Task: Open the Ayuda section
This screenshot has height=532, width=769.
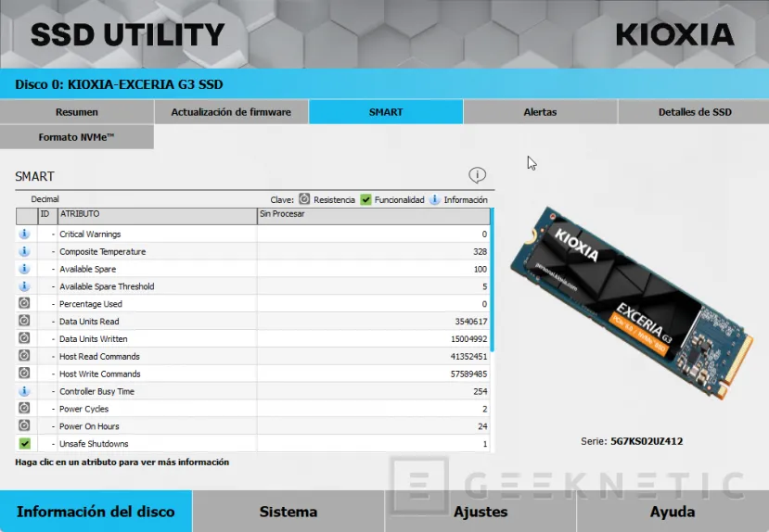Action: click(x=673, y=512)
